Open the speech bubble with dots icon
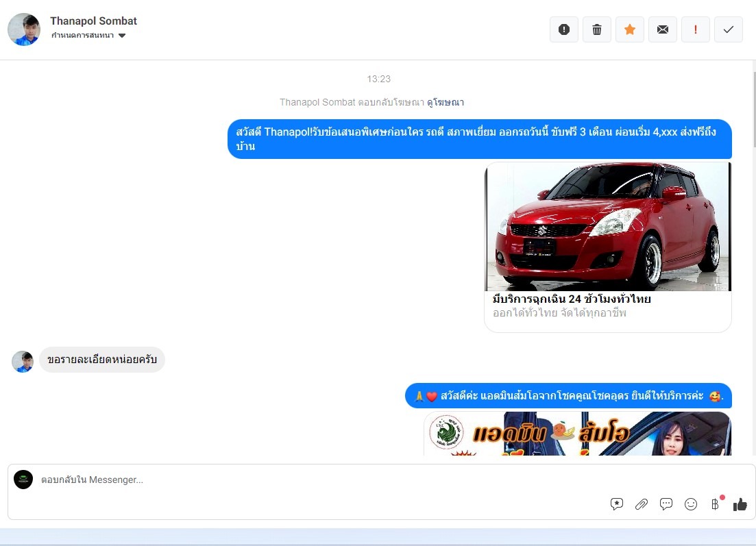756x546 pixels. [666, 504]
